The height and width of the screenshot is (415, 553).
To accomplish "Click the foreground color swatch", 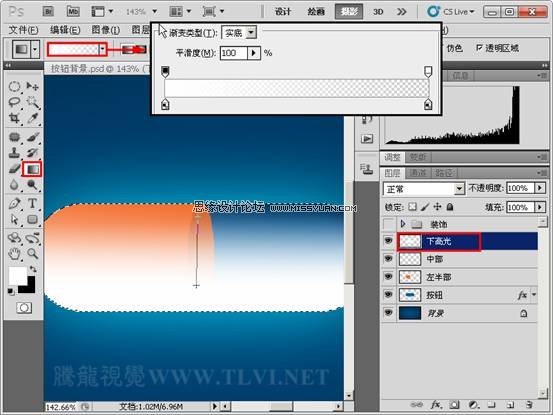I will click(18, 276).
